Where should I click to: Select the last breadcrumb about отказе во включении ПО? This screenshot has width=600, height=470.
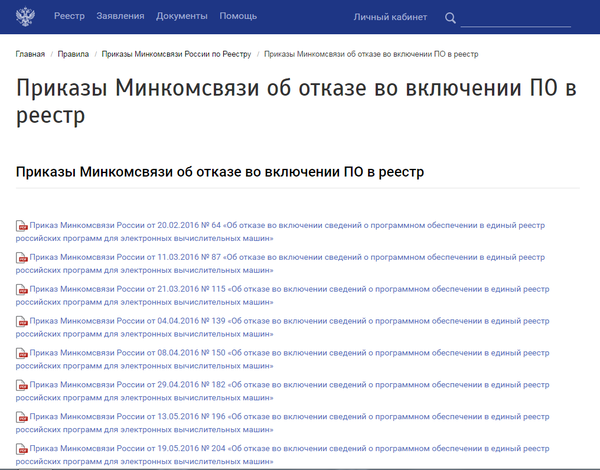[371, 54]
